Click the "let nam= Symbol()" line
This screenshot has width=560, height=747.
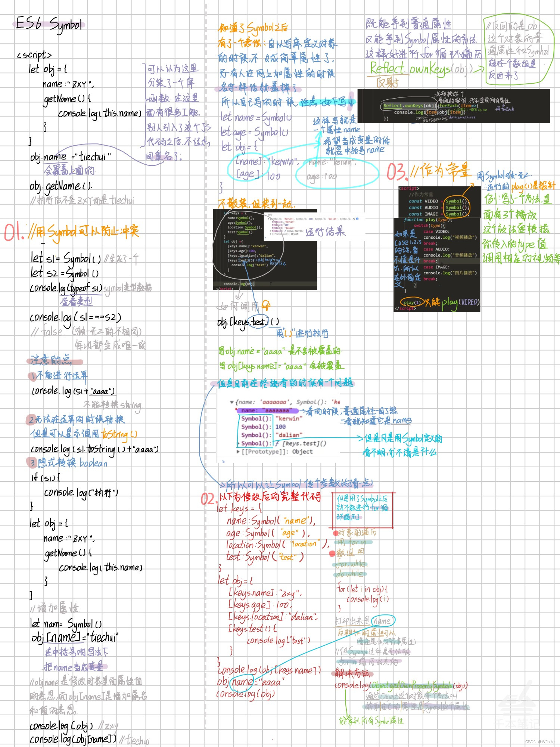point(66,623)
